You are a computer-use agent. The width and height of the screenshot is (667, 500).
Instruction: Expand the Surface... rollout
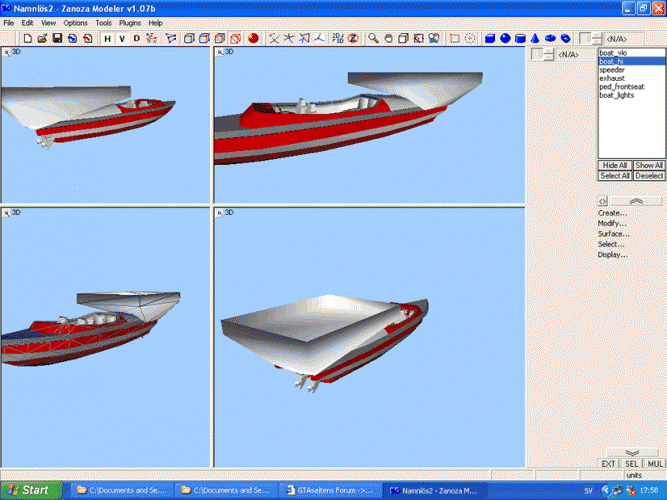pyautogui.click(x=613, y=234)
